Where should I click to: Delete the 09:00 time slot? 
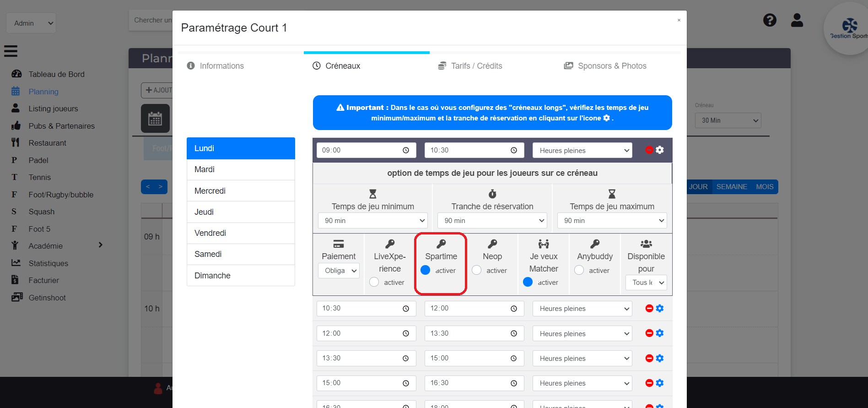[x=649, y=150]
